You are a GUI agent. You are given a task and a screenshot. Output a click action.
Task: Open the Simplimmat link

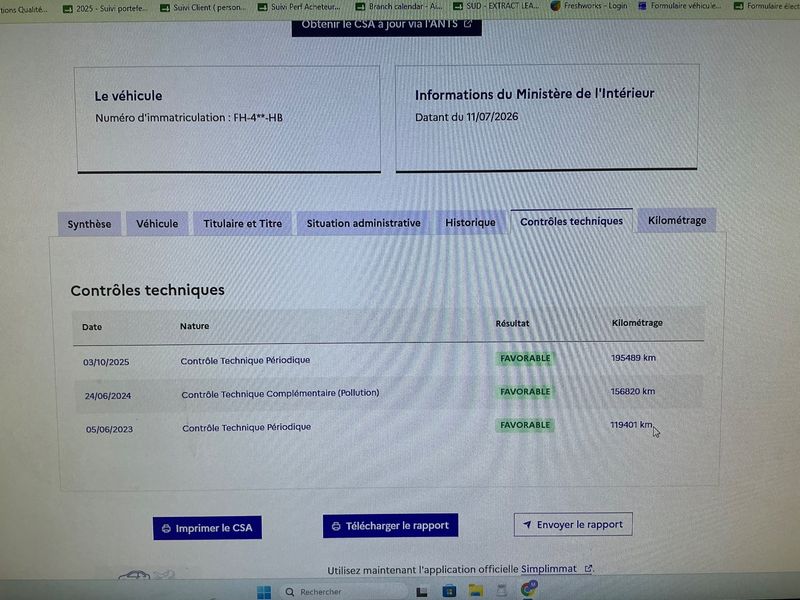click(x=548, y=568)
